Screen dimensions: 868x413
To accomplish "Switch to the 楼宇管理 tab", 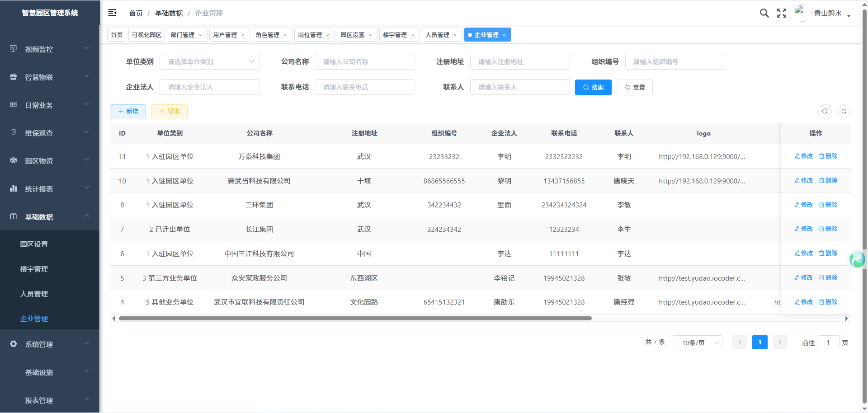I will tap(395, 35).
